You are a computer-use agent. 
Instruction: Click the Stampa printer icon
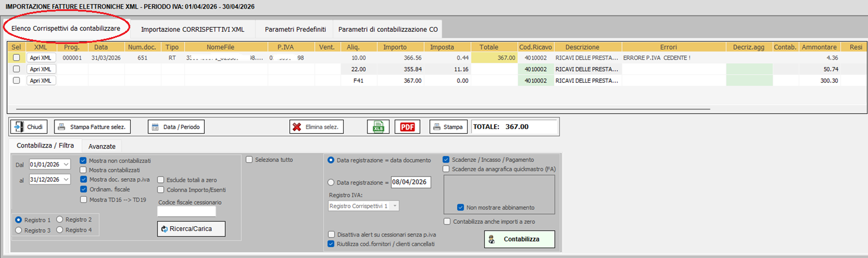pos(437,127)
